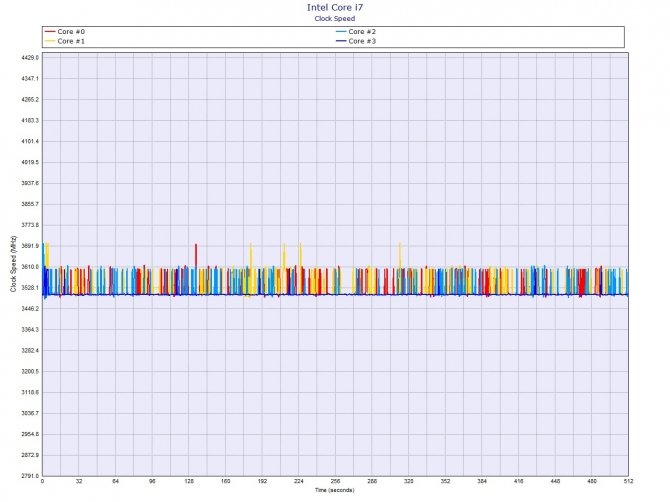Click the 2791.0 y-axis value
This screenshot has height=502, width=670.
coord(30,476)
